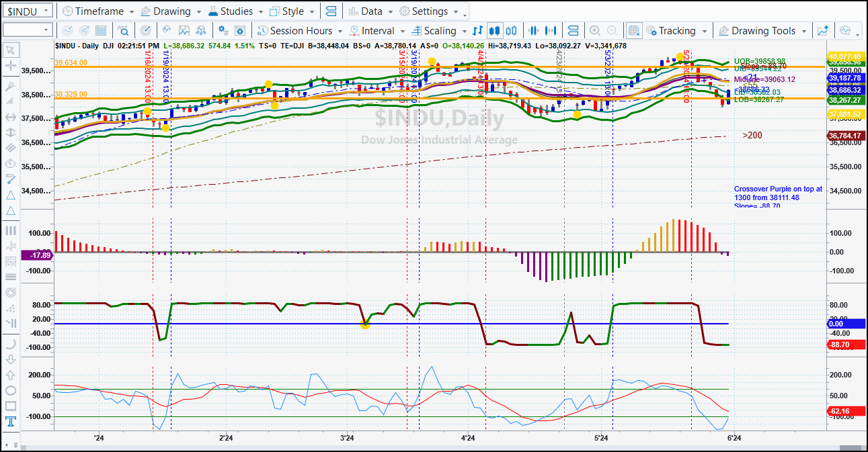This screenshot has width=868, height=452.
Task: Click the calendar grid icon in the toolbar
Action: 101,31
